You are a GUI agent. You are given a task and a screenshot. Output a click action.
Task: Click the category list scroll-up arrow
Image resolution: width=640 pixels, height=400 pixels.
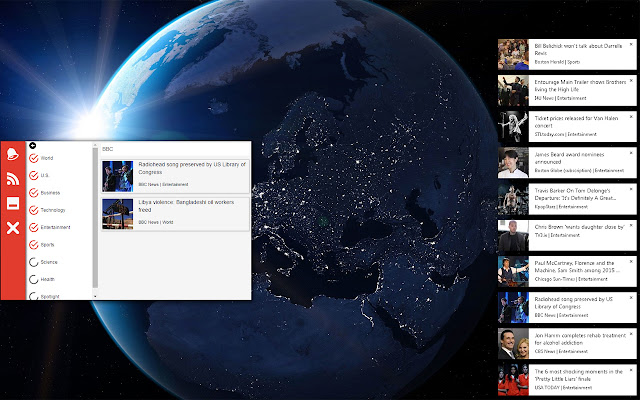tap(95, 144)
